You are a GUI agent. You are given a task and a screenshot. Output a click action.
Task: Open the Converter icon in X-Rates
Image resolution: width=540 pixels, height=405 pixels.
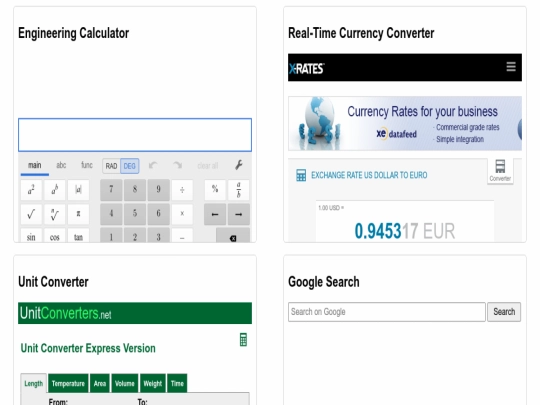pos(500,171)
